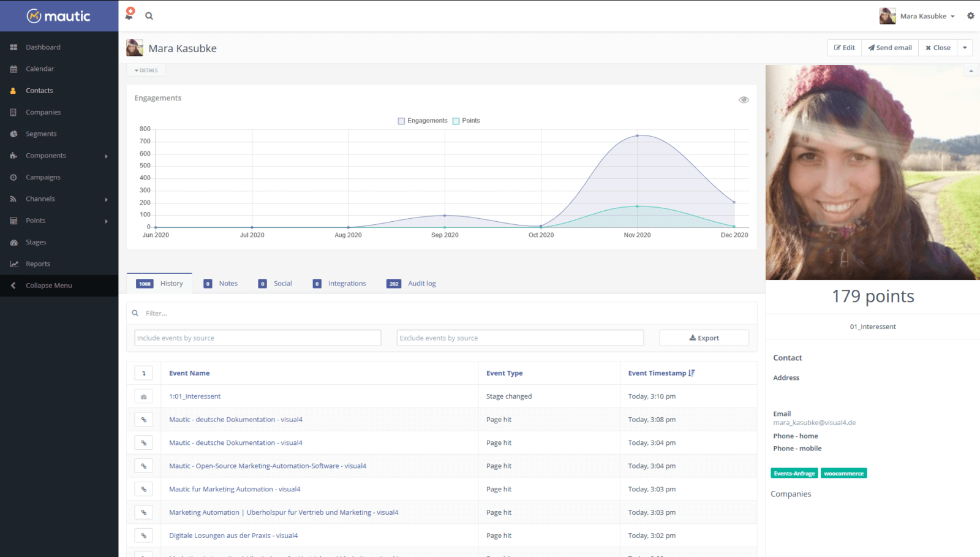Switch to the Audit log tab
980x557 pixels.
(x=411, y=284)
